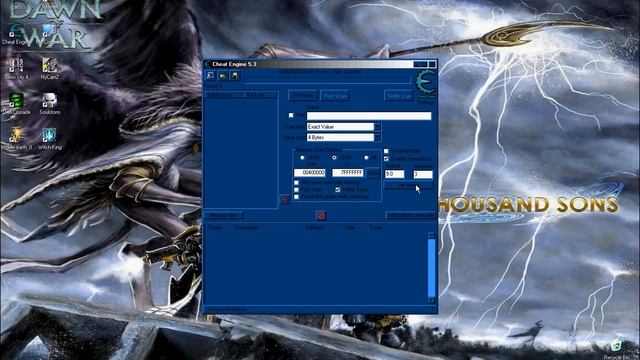Open the MyCam2 desktop shortcut
640x360 pixels.
click(49, 68)
